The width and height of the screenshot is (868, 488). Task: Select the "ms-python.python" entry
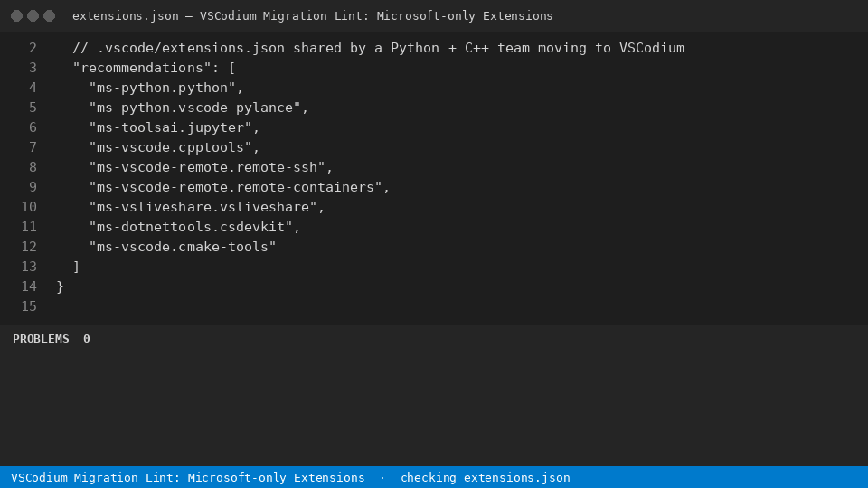point(162,88)
